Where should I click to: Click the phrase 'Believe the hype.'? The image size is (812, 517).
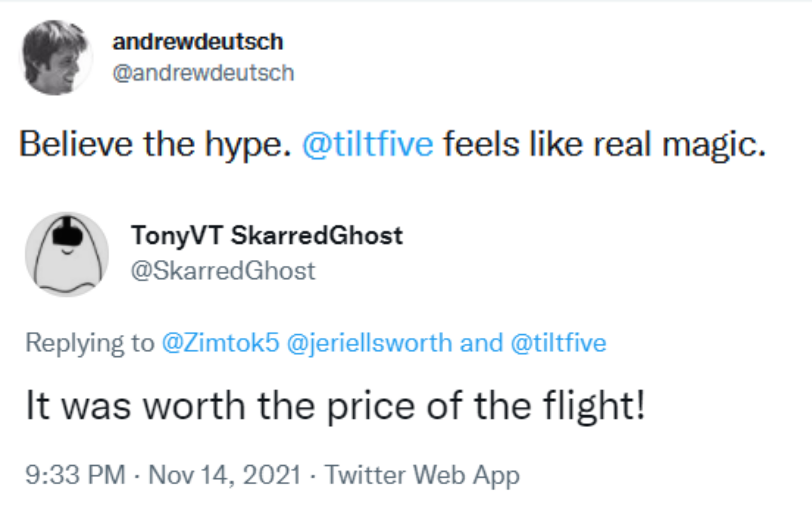coord(155,144)
